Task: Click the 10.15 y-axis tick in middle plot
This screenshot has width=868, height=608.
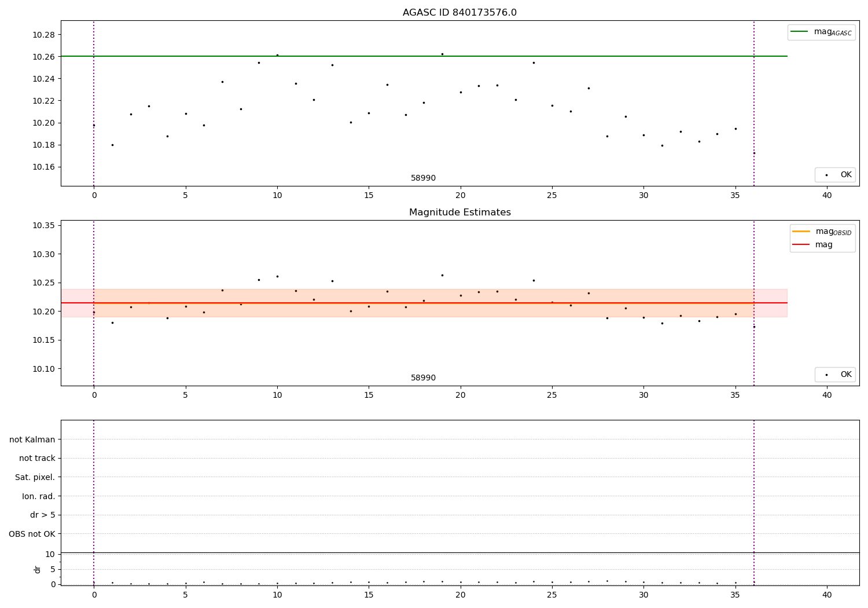Action: (x=43, y=340)
